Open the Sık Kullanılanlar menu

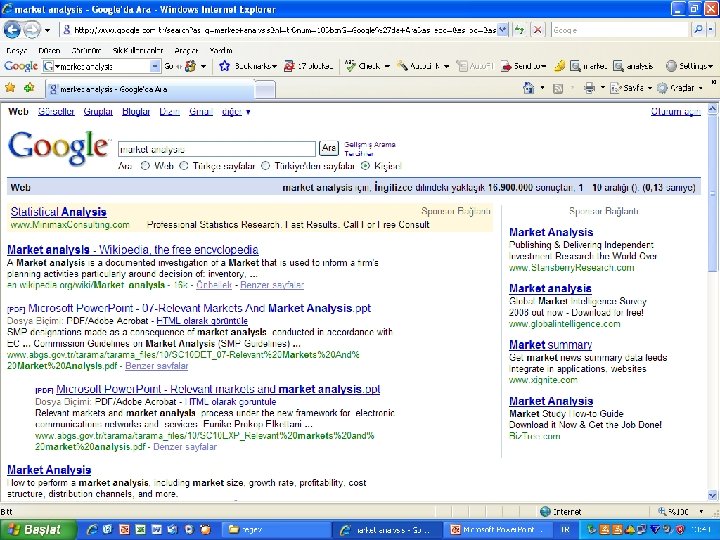(138, 51)
